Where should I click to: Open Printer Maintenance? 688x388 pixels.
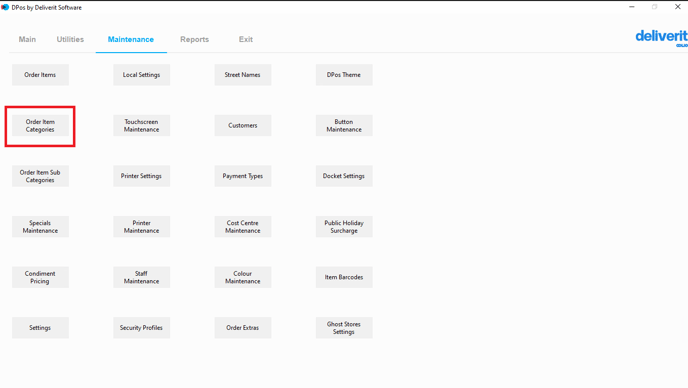[x=142, y=226]
